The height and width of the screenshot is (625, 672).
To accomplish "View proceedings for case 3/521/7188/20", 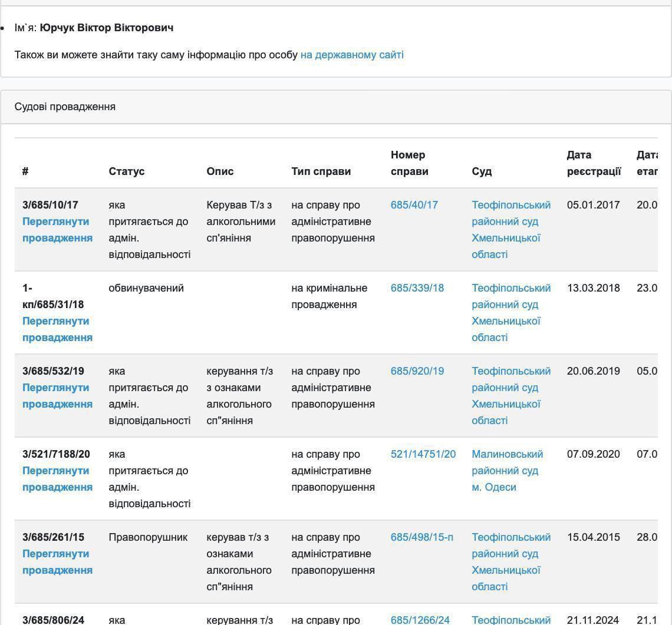I will (57, 479).
